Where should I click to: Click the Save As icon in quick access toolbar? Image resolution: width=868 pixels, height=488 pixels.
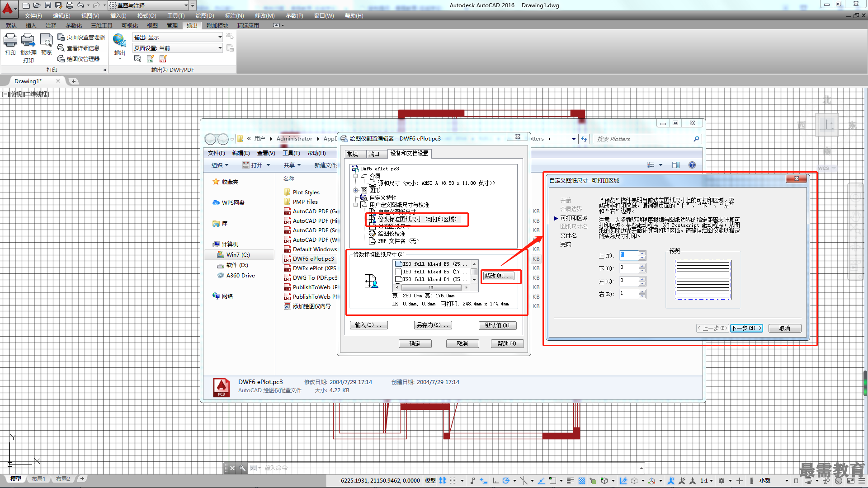coord(58,5)
